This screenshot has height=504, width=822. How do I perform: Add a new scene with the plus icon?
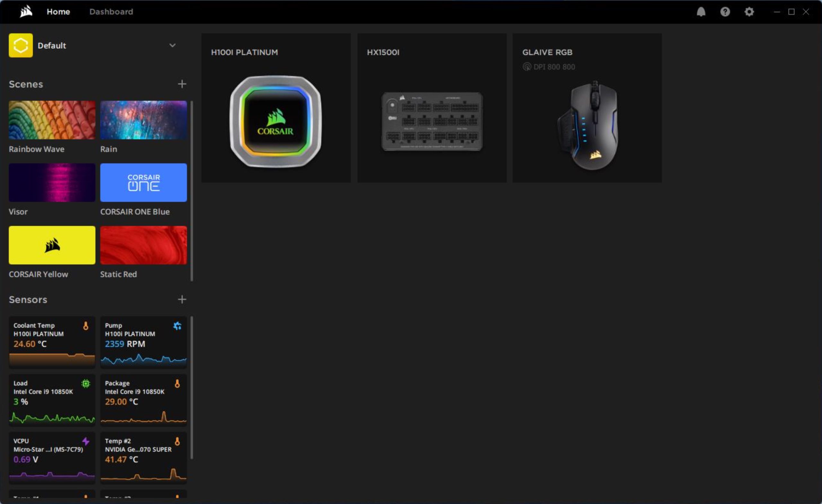pos(182,84)
